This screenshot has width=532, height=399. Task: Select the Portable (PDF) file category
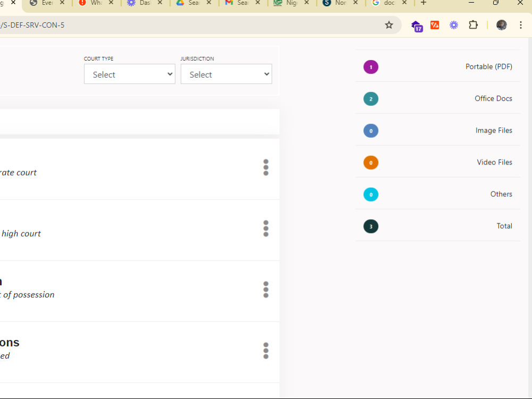[438, 66]
